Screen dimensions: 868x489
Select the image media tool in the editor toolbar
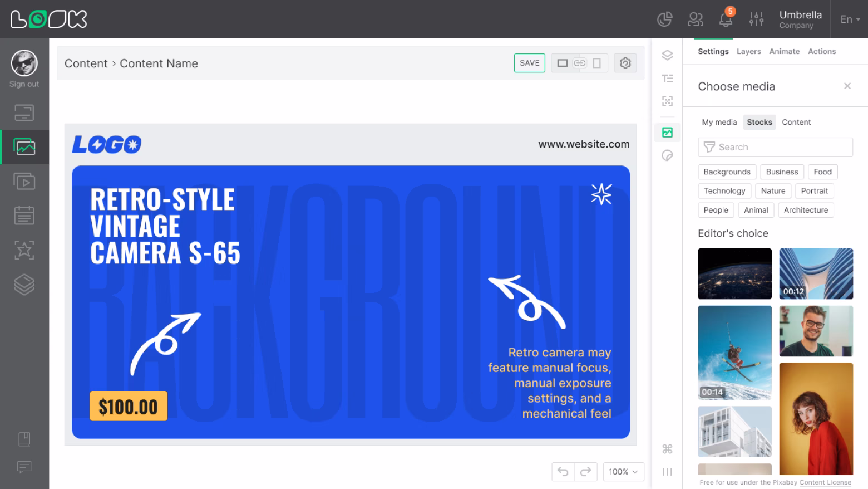[668, 133]
